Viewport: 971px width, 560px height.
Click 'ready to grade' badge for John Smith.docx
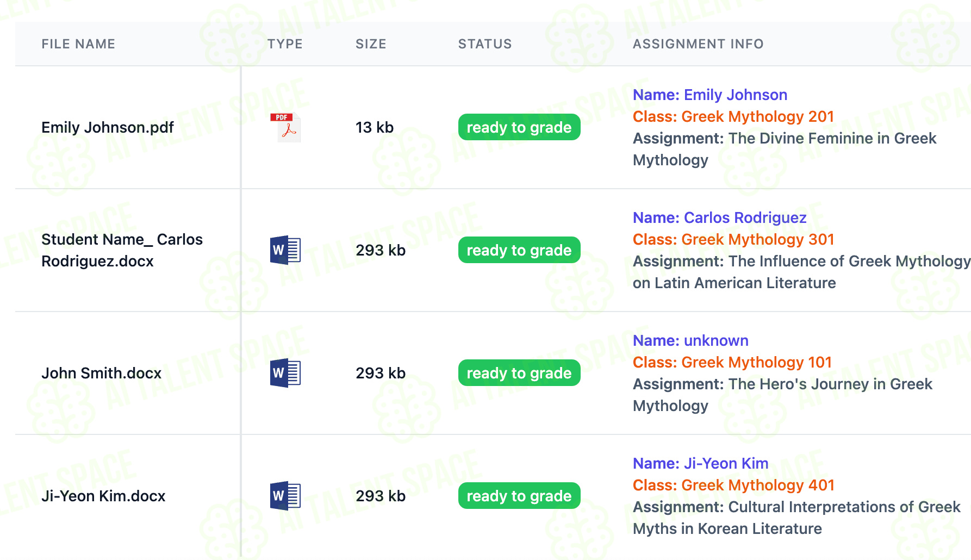519,373
